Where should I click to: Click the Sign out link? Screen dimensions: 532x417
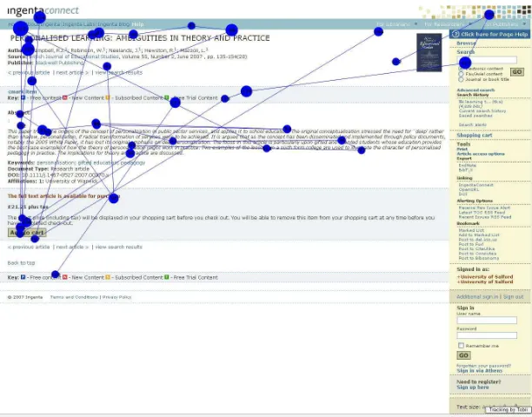(514, 296)
